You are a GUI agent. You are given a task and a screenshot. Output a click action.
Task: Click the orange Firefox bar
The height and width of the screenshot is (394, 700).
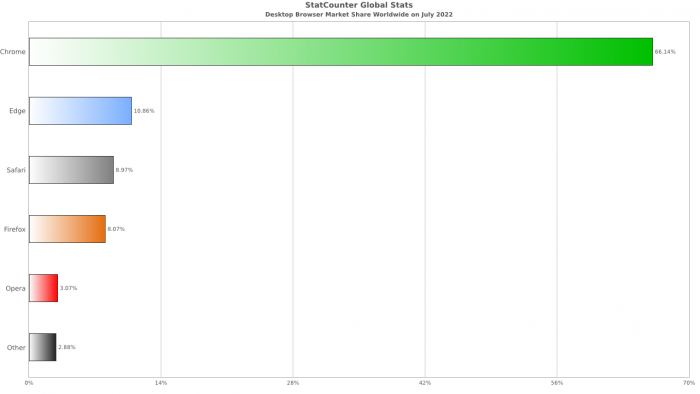point(67,229)
